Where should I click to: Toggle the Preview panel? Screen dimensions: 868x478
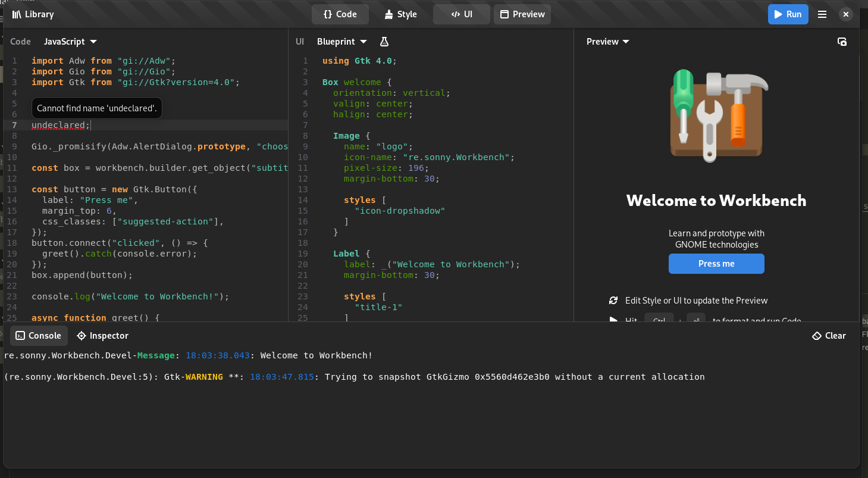point(522,14)
